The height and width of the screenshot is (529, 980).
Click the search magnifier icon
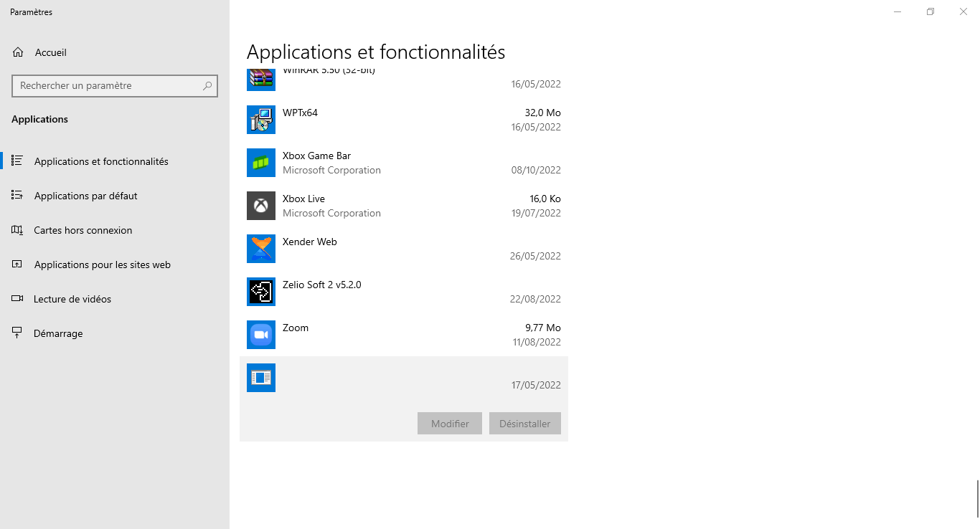click(207, 86)
